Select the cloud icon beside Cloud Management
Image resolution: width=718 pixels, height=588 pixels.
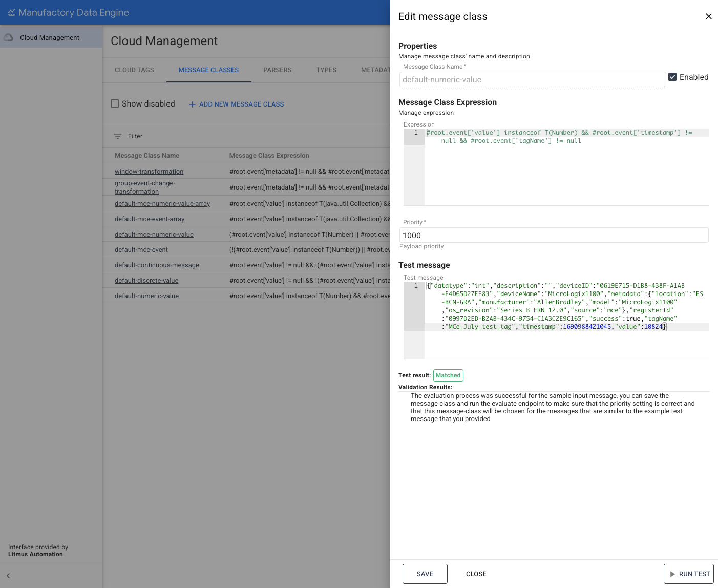8,36
